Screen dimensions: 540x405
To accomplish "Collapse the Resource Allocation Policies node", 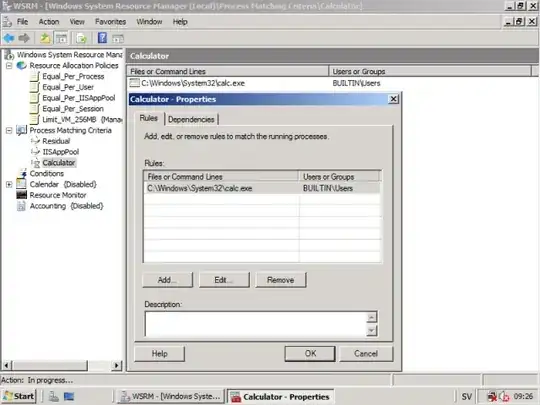I will click(9, 65).
